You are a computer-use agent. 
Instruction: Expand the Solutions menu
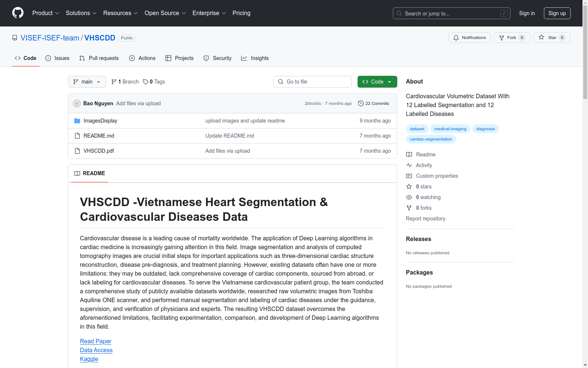pos(81,13)
